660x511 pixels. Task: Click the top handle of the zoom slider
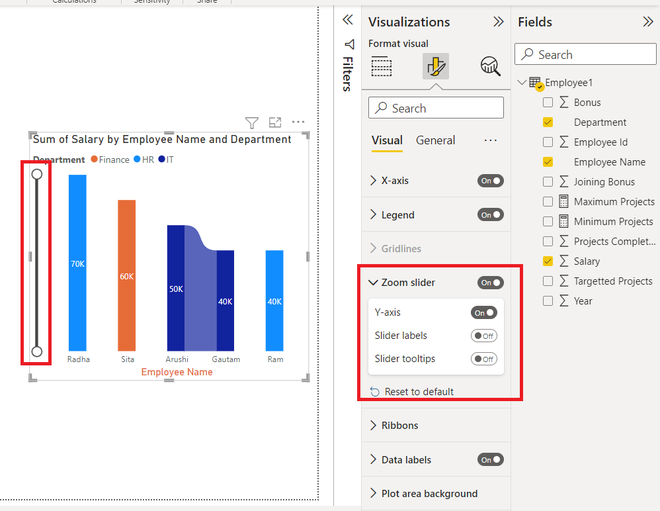37,174
